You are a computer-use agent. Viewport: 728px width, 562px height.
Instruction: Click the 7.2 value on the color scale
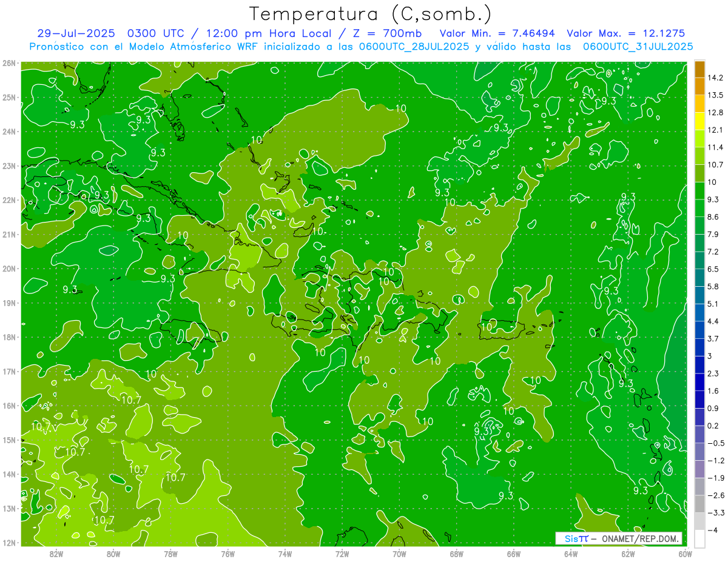coord(713,252)
